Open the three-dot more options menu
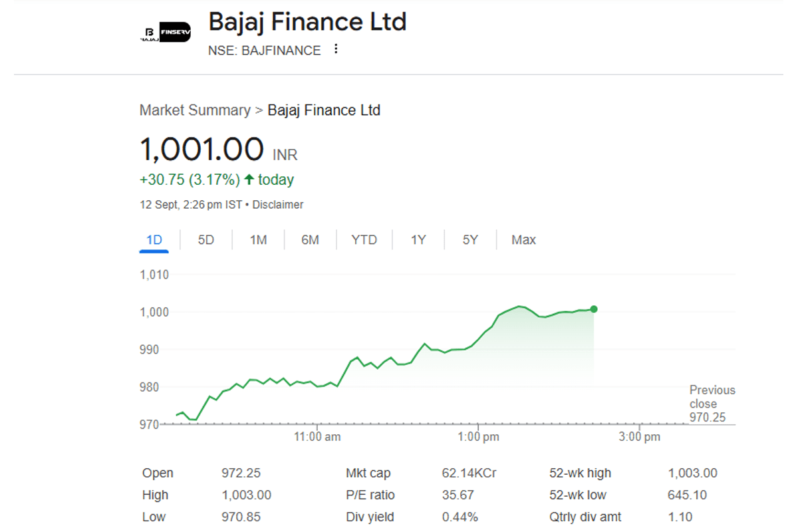The image size is (798, 532). (x=336, y=49)
